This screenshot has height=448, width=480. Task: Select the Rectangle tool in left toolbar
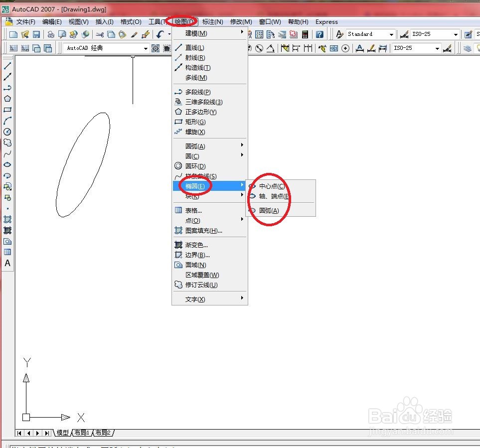click(7, 110)
